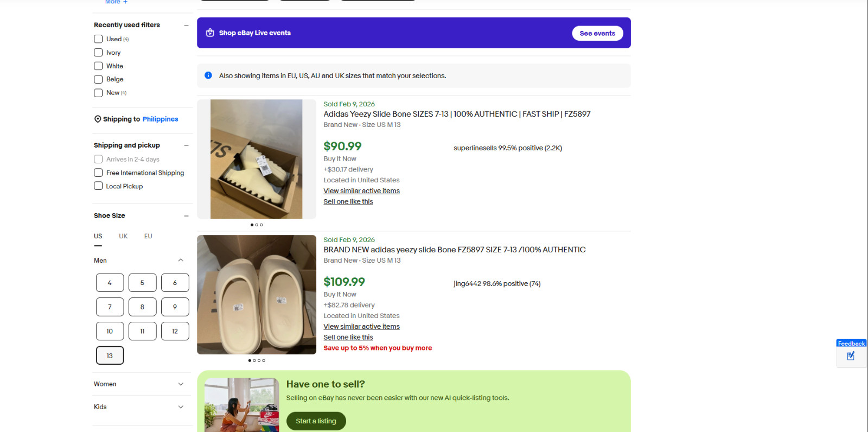This screenshot has height=432, width=868.
Task: Collapse the Men sizes list
Action: pos(181,260)
